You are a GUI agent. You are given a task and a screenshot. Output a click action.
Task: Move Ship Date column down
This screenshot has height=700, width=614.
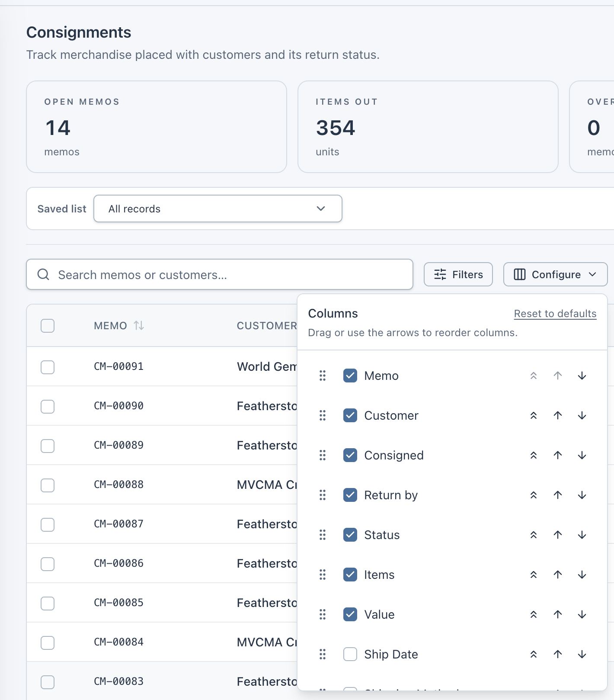[x=582, y=654]
